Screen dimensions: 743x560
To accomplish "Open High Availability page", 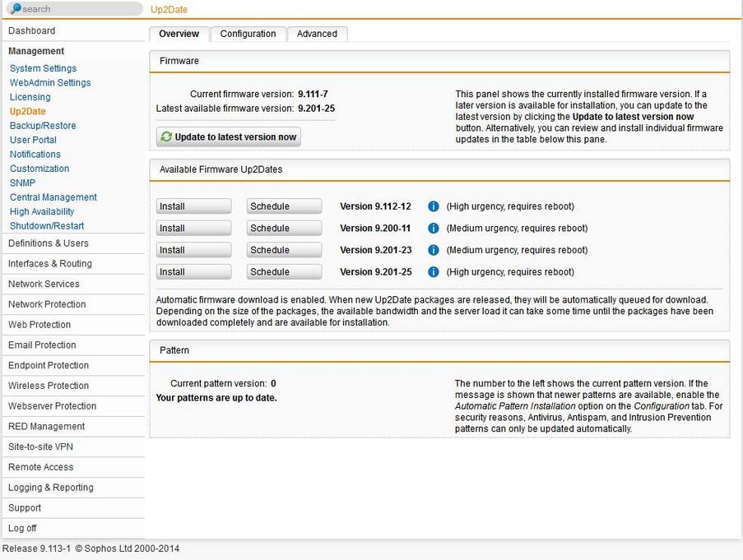I will pos(42,211).
